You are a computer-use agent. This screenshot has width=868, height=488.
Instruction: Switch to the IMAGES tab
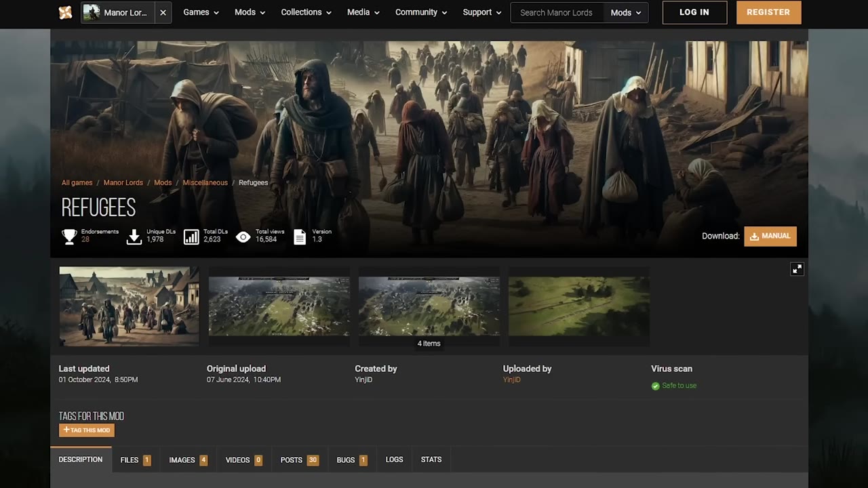(x=188, y=460)
